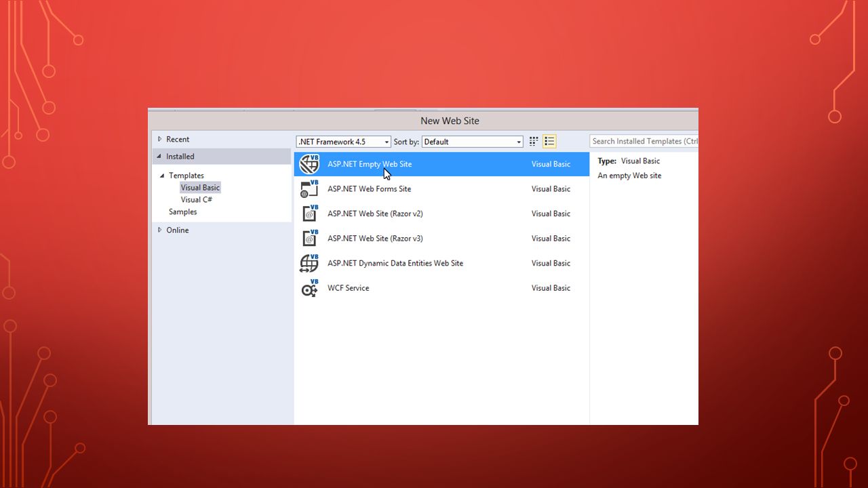The image size is (868, 488).
Task: Switch to small icons grid view
Action: click(x=534, y=142)
